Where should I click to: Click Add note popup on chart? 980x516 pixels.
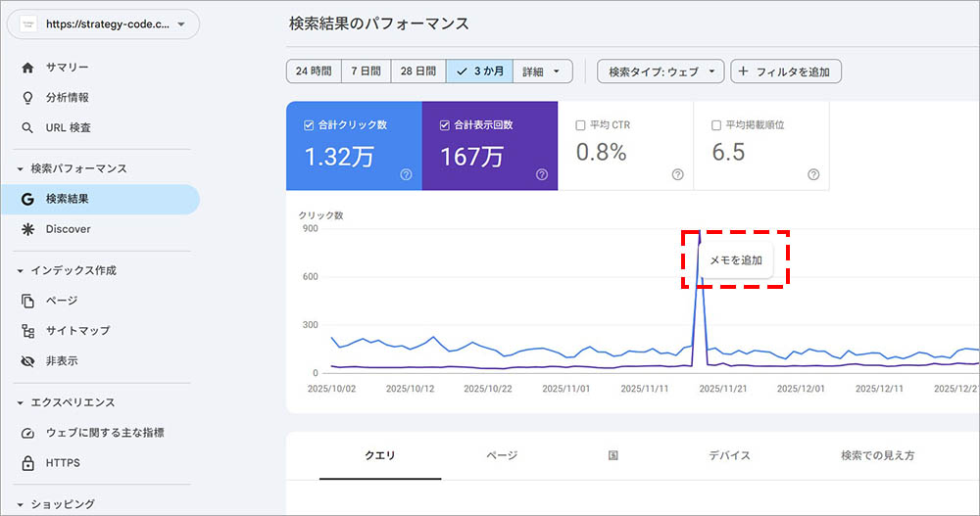[x=736, y=260]
